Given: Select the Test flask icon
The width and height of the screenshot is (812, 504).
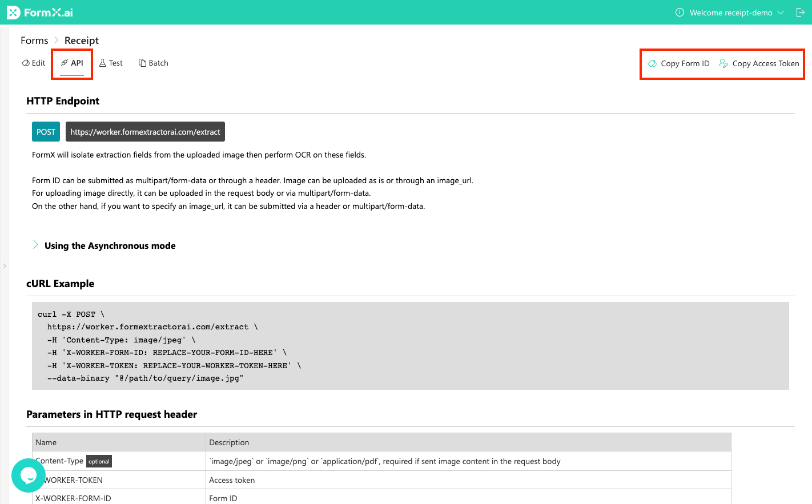Looking at the screenshot, I should [102, 63].
